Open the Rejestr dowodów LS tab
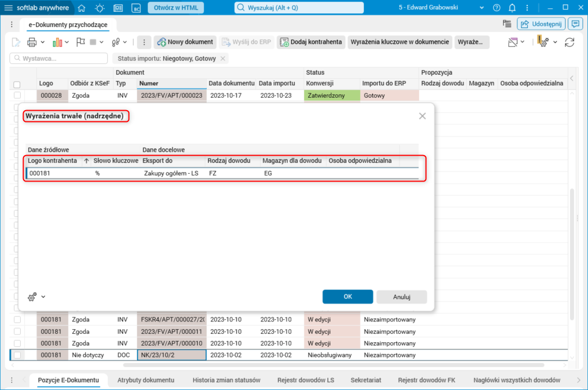 306,380
